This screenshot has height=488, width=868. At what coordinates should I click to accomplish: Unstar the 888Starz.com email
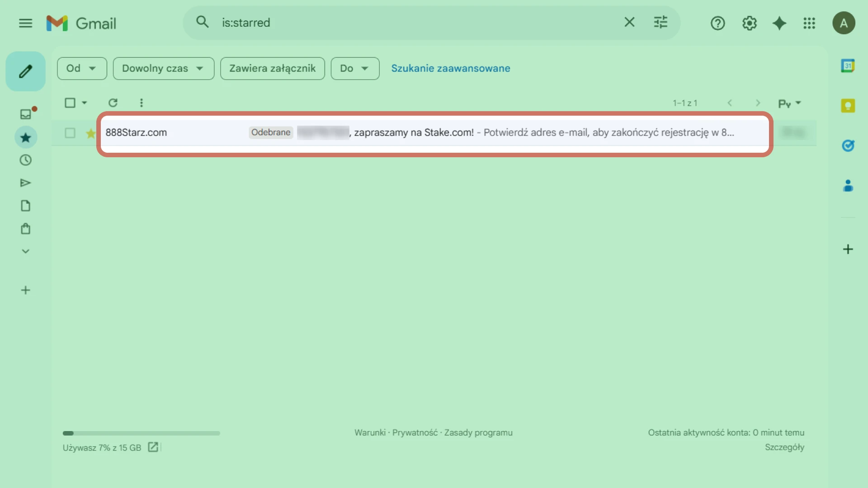click(x=90, y=133)
